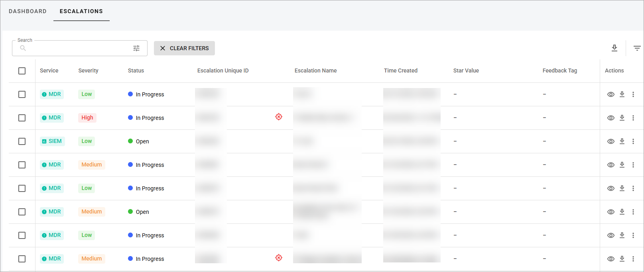644x272 pixels.
Task: Select the Escalations tab
Action: 81,11
